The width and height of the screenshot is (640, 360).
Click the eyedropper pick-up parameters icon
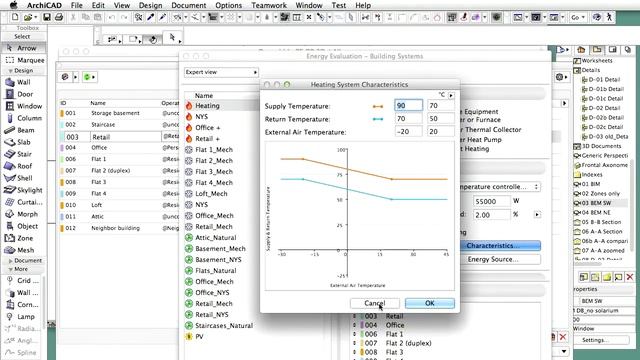click(x=151, y=17)
